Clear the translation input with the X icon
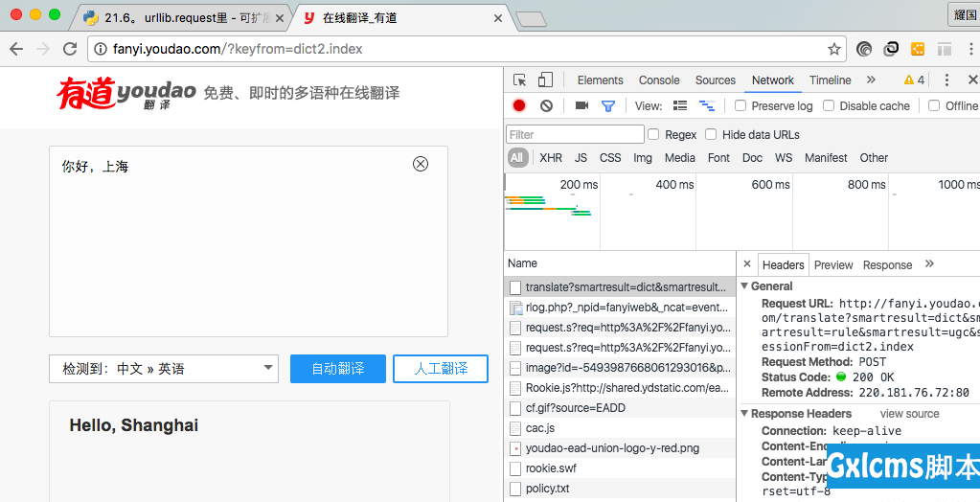This screenshot has width=980, height=502. (x=421, y=164)
